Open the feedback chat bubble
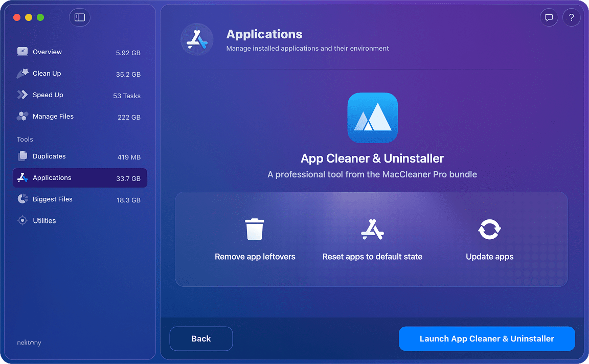 [x=549, y=17]
